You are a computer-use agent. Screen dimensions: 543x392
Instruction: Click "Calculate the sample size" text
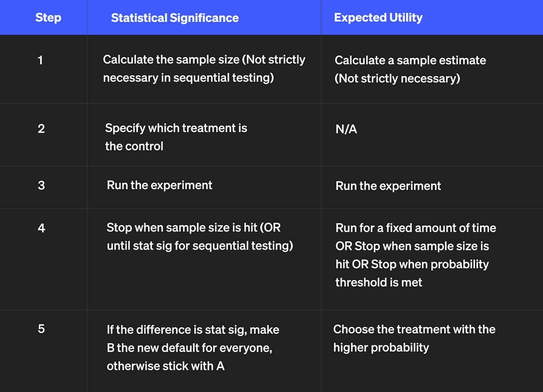171,60
